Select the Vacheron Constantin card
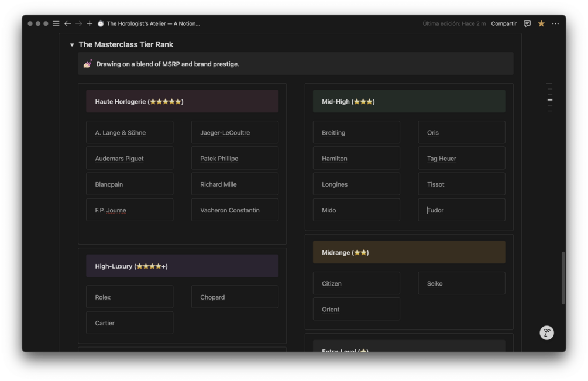The image size is (588, 381). 235,210
